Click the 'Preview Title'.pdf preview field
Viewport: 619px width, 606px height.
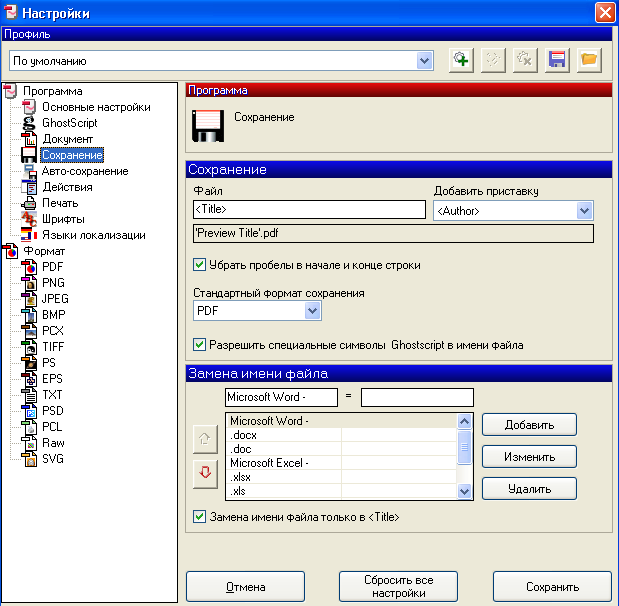tap(393, 233)
